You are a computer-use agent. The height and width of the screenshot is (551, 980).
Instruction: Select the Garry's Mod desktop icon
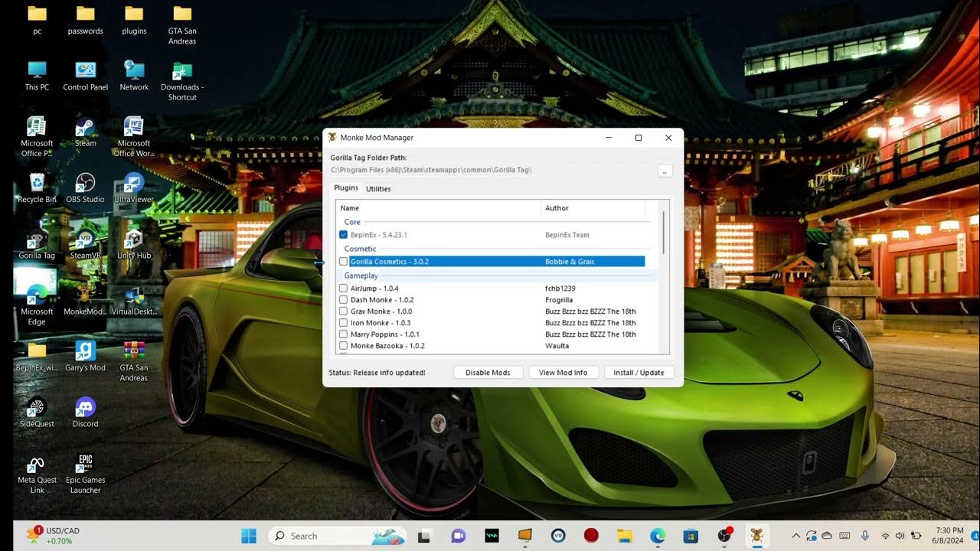[85, 356]
